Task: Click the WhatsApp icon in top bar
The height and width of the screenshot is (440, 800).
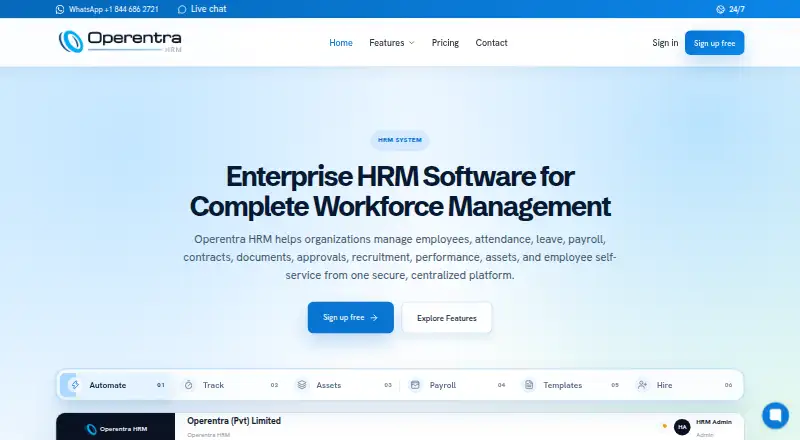Action: 60,9
